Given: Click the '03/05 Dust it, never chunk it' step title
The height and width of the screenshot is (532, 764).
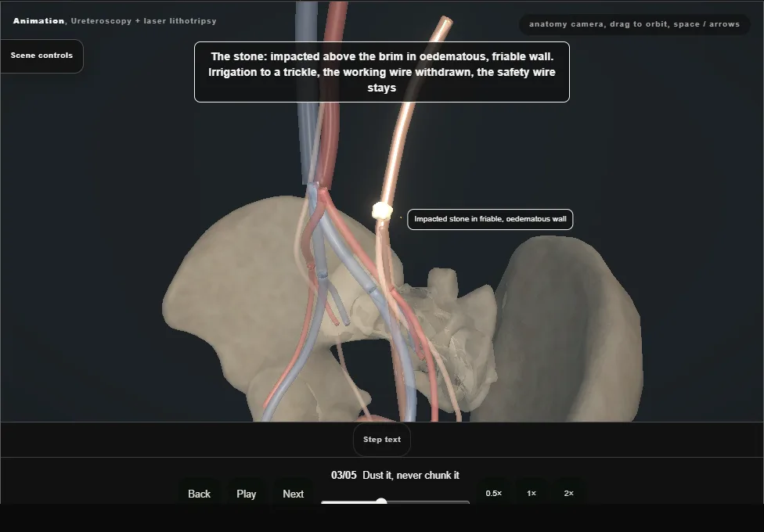Looking at the screenshot, I should pos(395,476).
